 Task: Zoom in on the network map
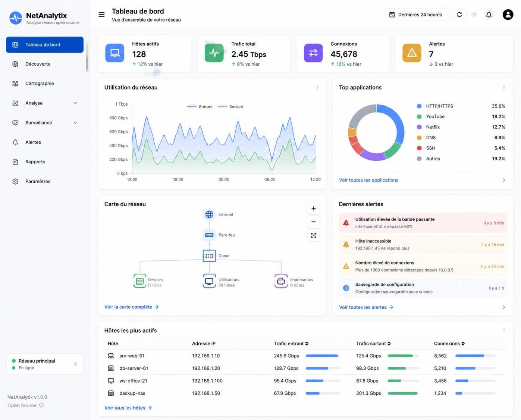[x=314, y=209]
